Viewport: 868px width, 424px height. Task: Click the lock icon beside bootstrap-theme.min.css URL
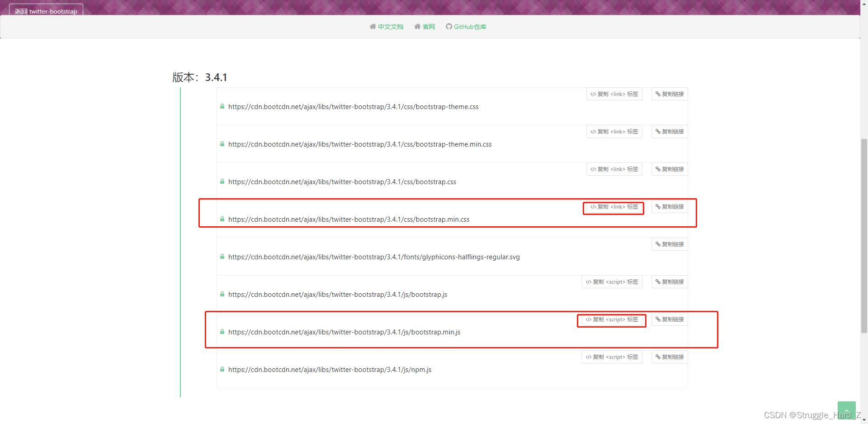click(x=222, y=144)
